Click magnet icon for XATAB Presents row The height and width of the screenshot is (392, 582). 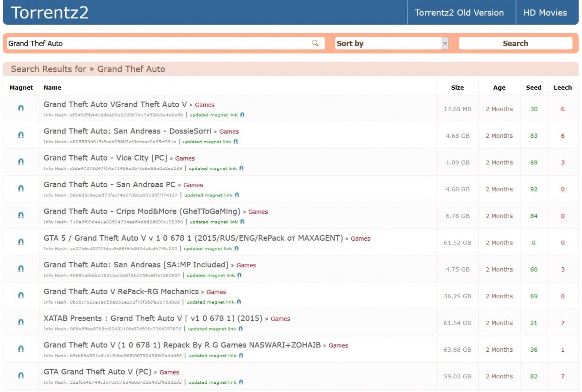pos(21,322)
